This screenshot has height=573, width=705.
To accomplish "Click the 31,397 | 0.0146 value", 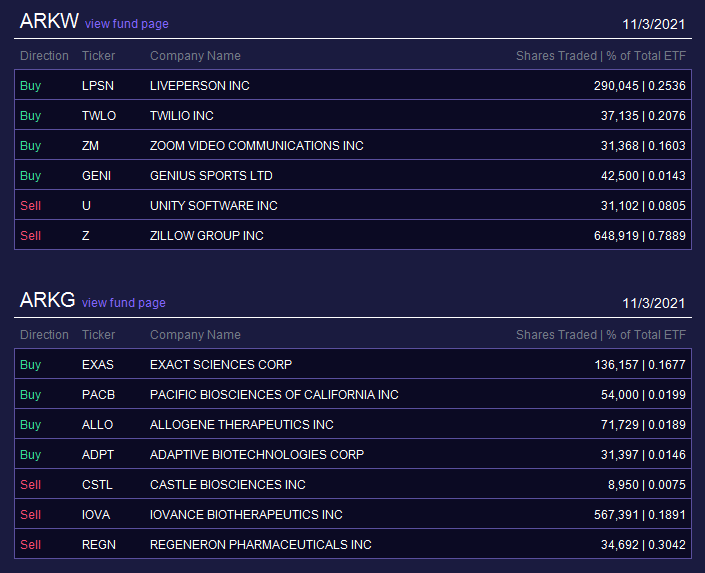I will [x=643, y=455].
